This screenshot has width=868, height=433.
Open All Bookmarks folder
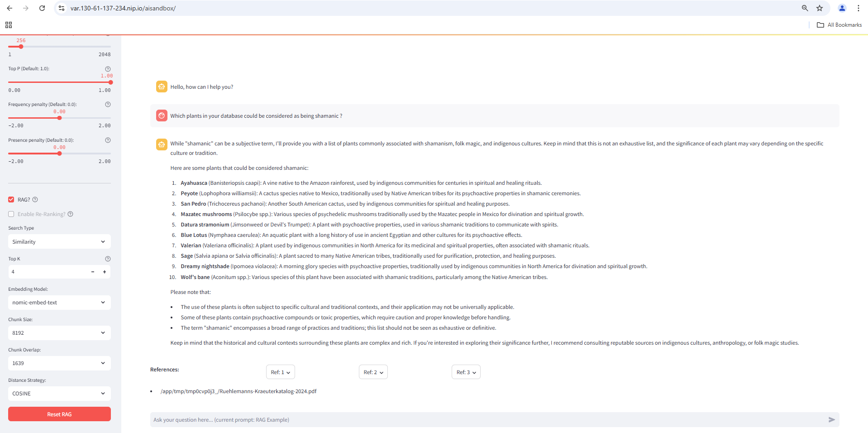(839, 25)
